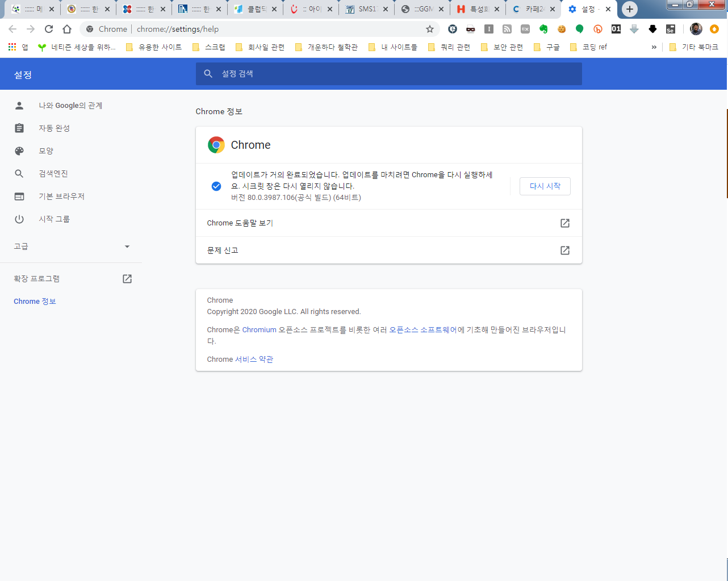Viewport: 728px width, 581px height.
Task: Bookmark this page with the star icon
Action: [430, 29]
